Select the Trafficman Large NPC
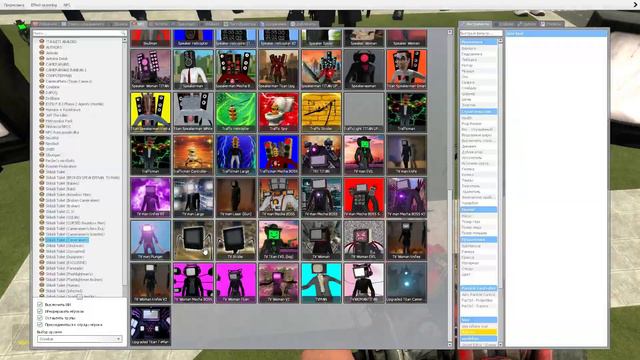The width and height of the screenshot is (640, 360). point(236,155)
